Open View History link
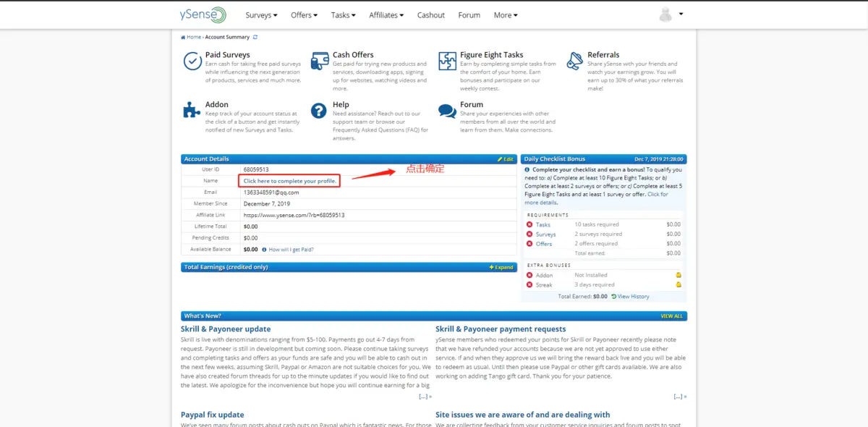This screenshot has height=427, width=868. click(x=630, y=297)
